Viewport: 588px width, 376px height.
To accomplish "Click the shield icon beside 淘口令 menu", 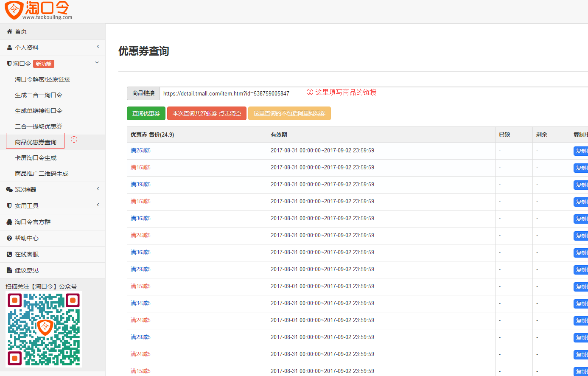I will 9,64.
